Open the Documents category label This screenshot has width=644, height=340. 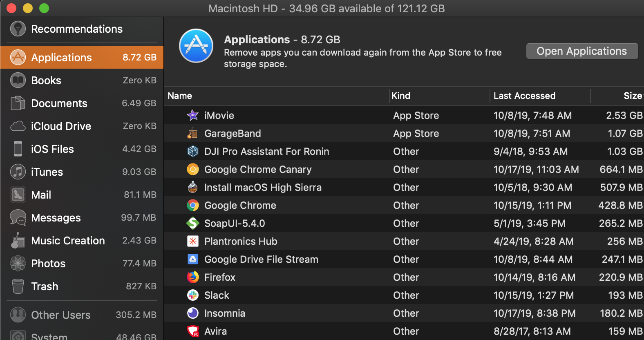[59, 103]
